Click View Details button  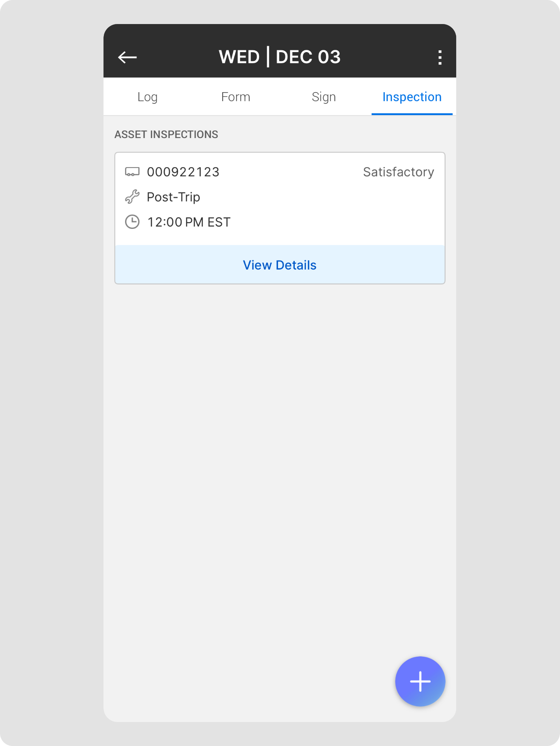click(279, 265)
